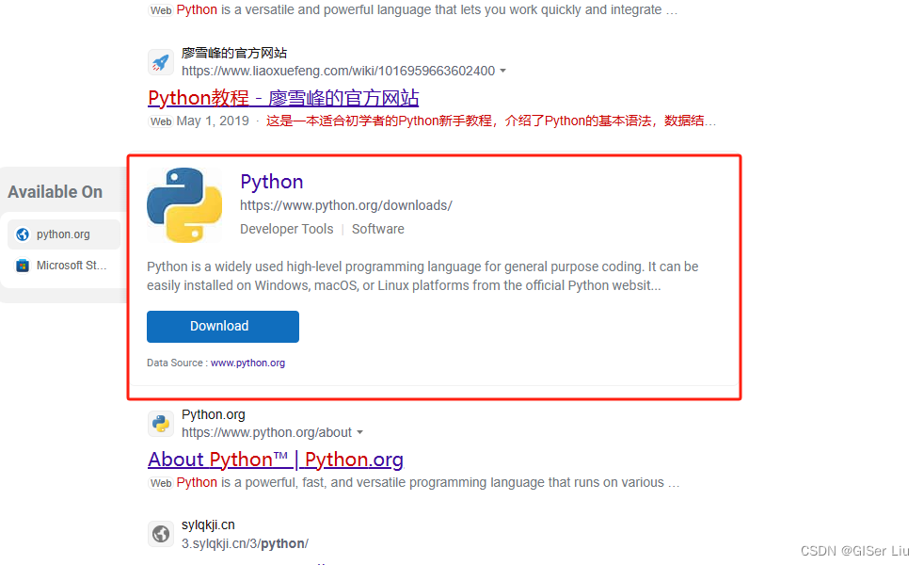924x565 pixels.
Task: Click the top snippet about versatile and powerful language
Action: tap(427, 10)
